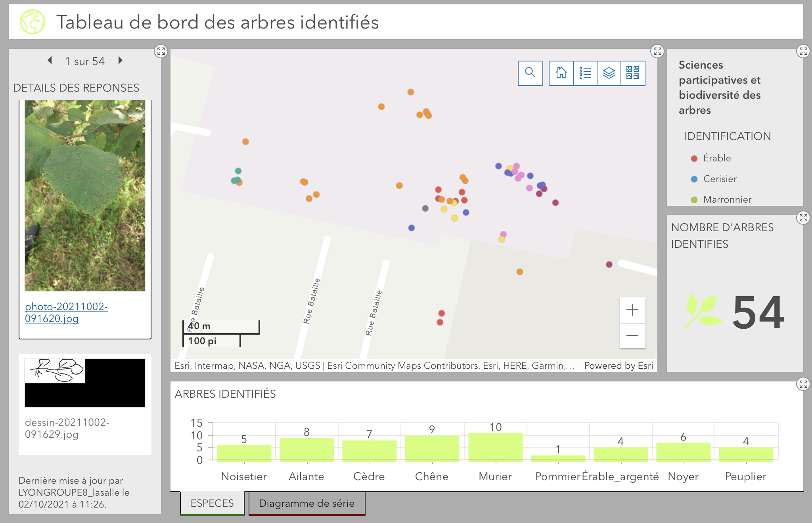
Task: Zoom out the map with minus
Action: point(632,335)
